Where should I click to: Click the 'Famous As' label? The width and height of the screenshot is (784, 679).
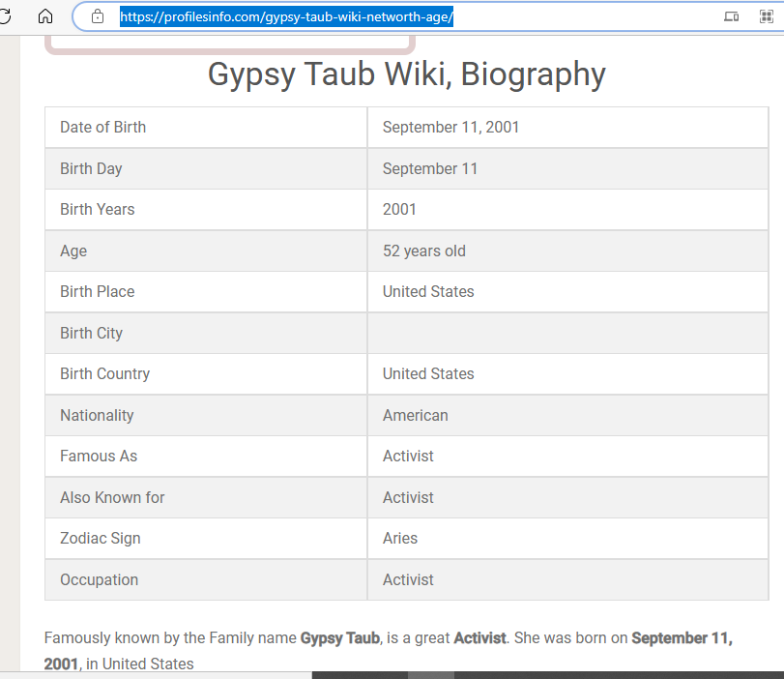(x=99, y=456)
